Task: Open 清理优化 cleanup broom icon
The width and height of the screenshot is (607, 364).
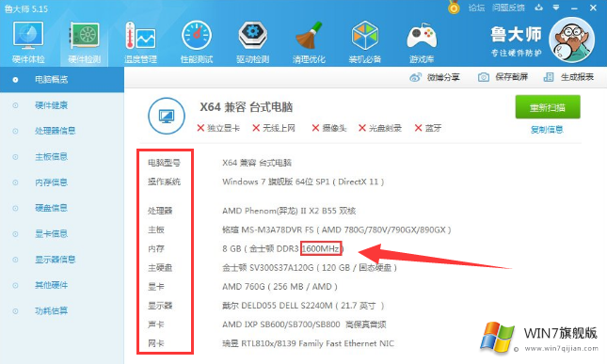Action: coord(309,42)
